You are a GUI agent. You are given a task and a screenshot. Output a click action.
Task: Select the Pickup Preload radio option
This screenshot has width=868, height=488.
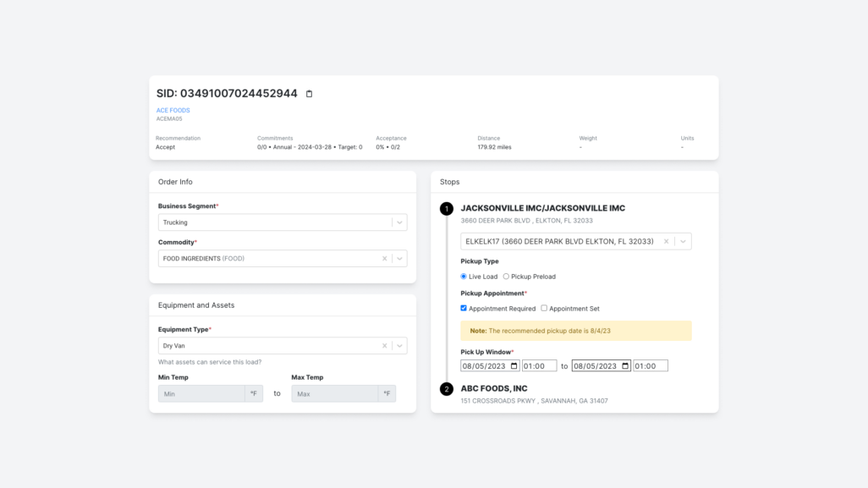(506, 277)
